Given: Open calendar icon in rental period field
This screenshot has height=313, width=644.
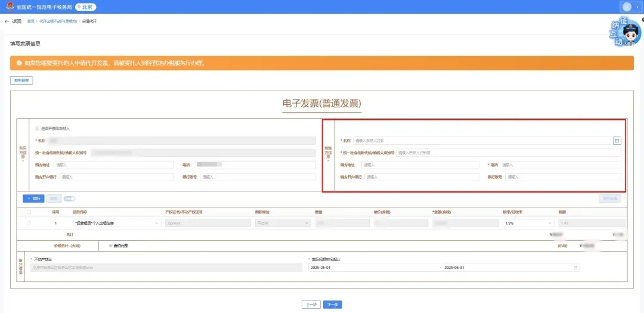Looking at the screenshot, I should coord(575,268).
